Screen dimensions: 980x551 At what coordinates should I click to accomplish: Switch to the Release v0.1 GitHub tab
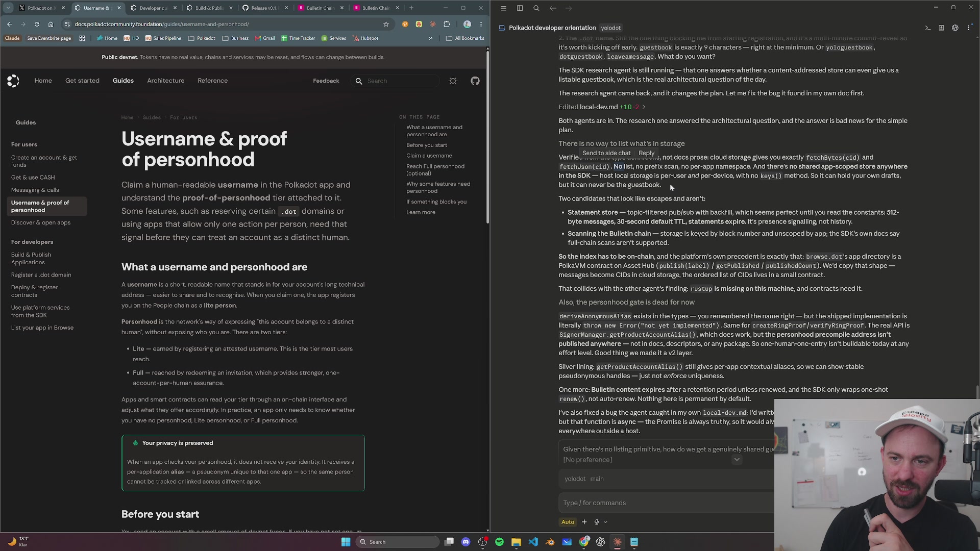click(265, 8)
